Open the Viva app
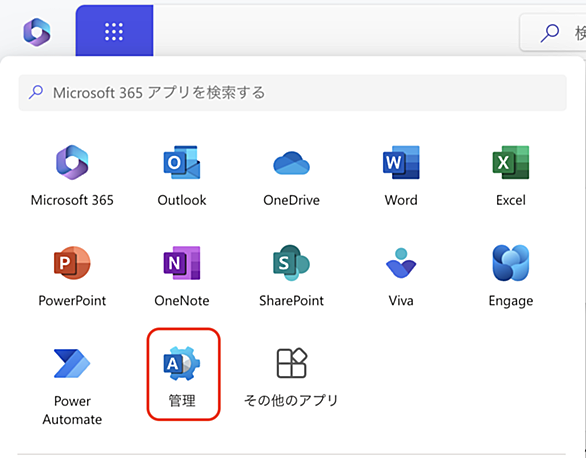Image resolution: width=586 pixels, height=458 pixels. click(401, 276)
